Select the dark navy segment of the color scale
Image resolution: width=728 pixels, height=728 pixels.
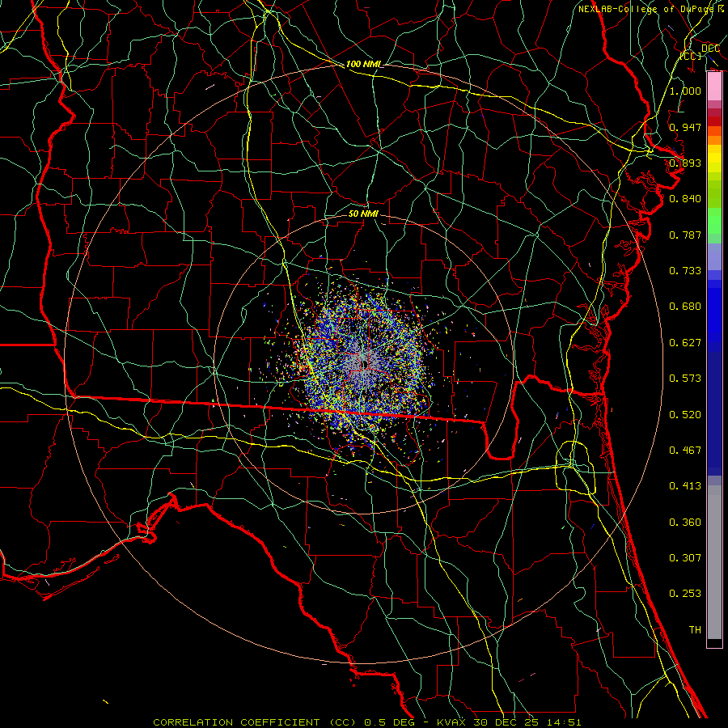click(714, 413)
